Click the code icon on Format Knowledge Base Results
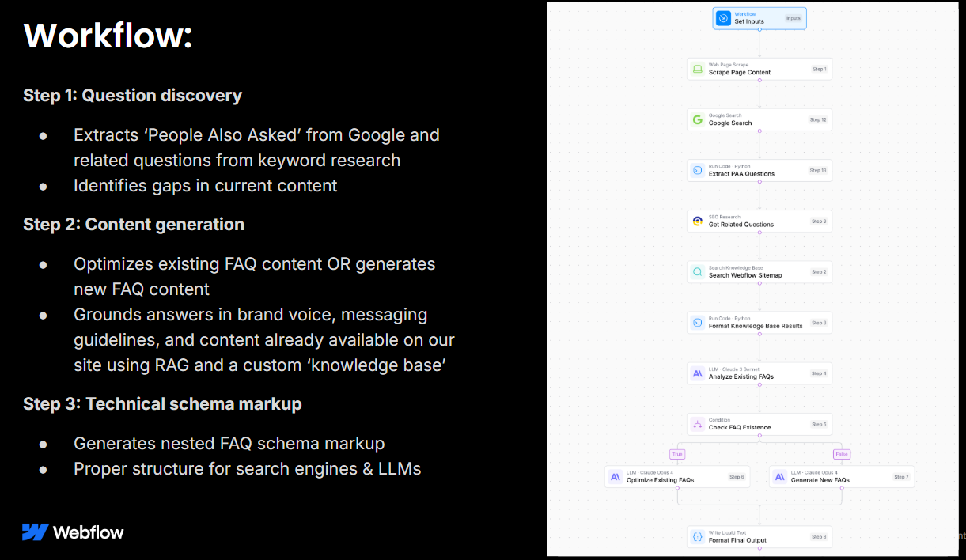 pos(698,322)
